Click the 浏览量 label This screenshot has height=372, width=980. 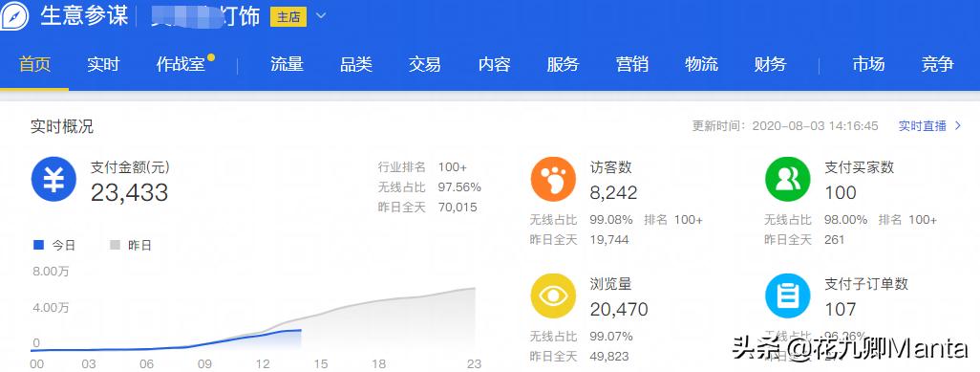610,284
